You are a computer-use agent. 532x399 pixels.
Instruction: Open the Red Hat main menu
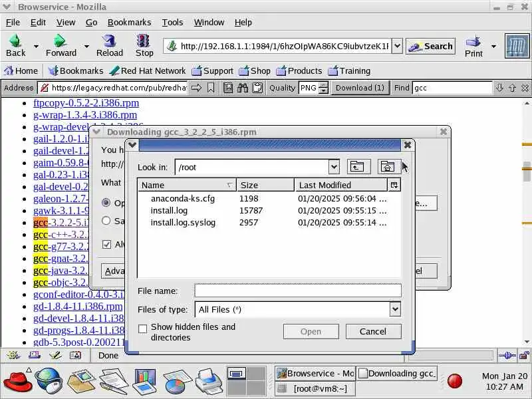tap(18, 381)
